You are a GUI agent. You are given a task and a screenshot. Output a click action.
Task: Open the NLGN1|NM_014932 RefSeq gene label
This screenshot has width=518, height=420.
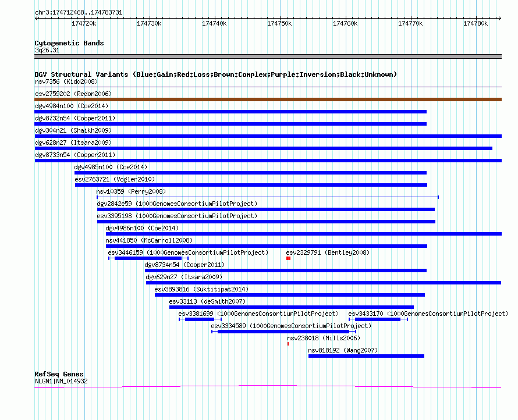tap(62, 382)
